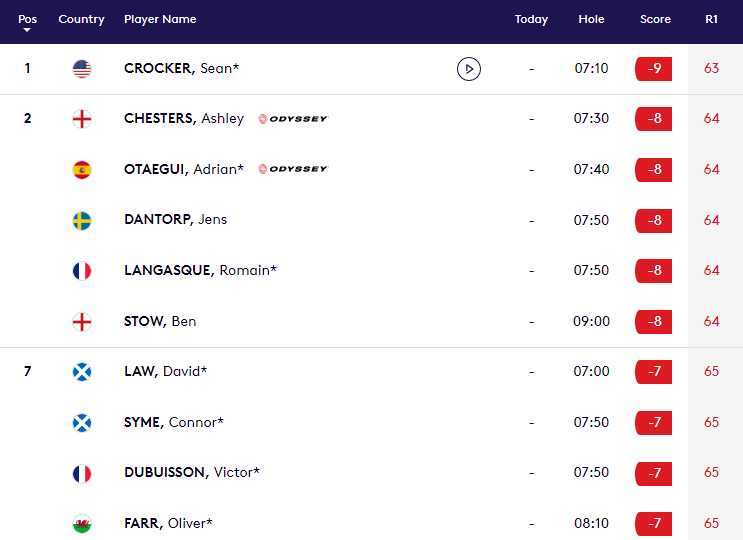
Task: Click the Sweden flag beside Dantorp
Action: pyautogui.click(x=82, y=220)
